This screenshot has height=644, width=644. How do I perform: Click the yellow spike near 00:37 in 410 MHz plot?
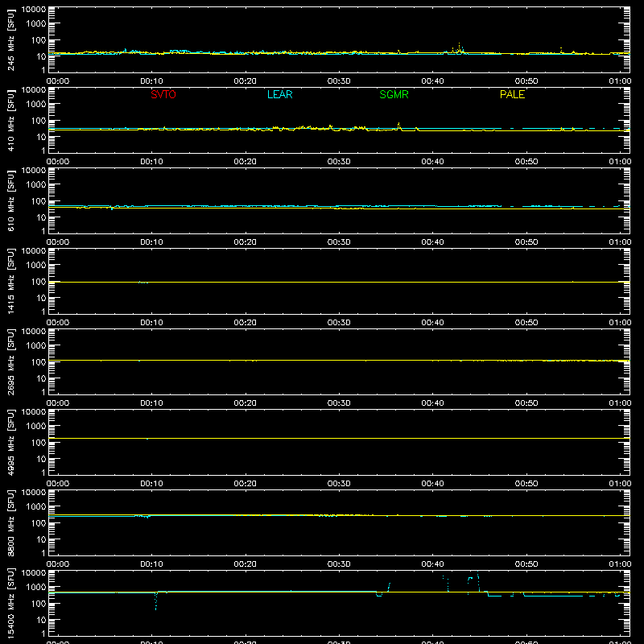tap(398, 126)
